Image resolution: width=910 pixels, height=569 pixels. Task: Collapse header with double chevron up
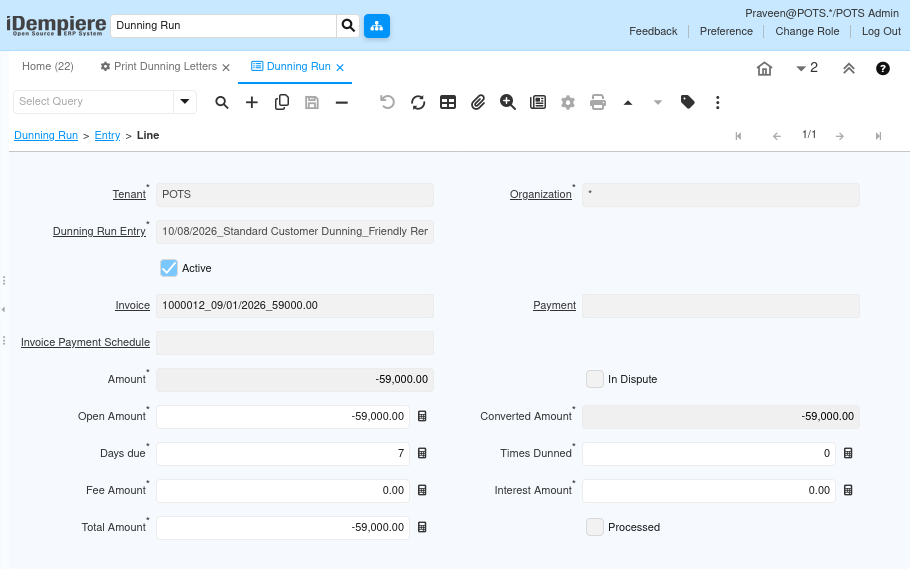(848, 69)
